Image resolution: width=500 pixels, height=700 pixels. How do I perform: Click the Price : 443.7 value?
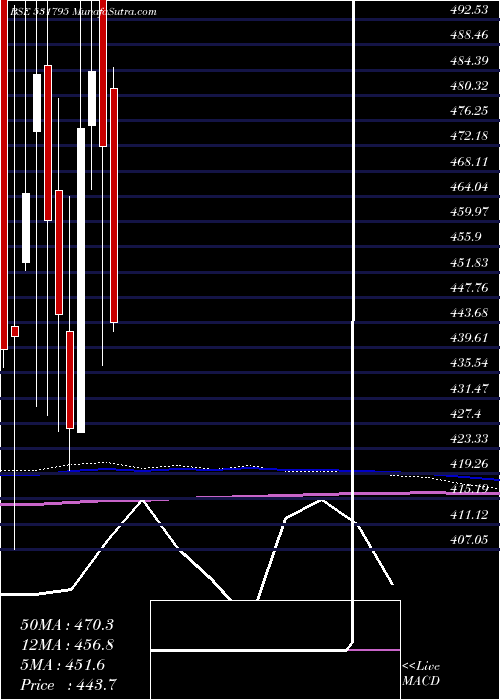click(x=70, y=685)
